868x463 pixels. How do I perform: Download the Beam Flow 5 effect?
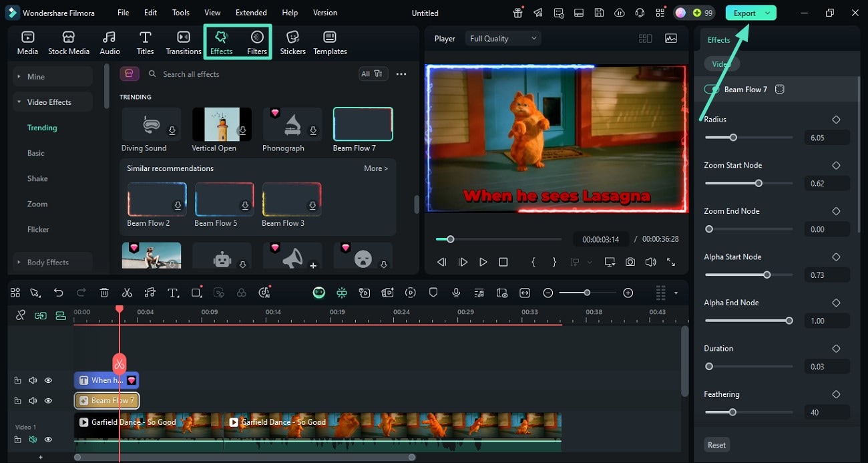pos(246,206)
